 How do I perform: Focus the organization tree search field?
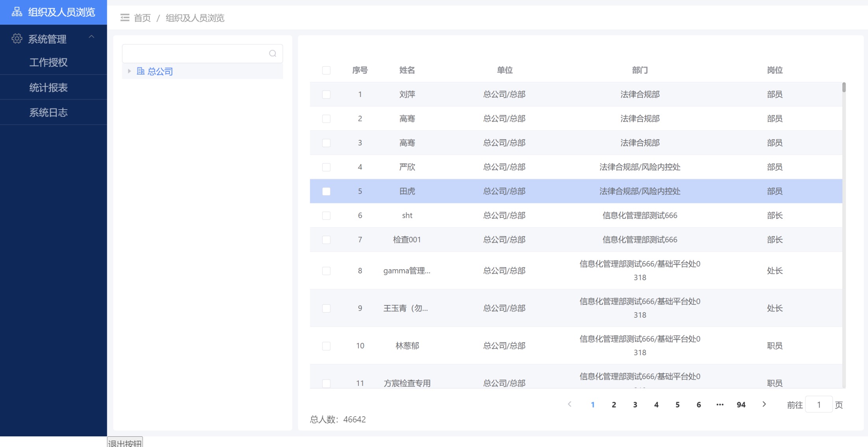[202, 54]
